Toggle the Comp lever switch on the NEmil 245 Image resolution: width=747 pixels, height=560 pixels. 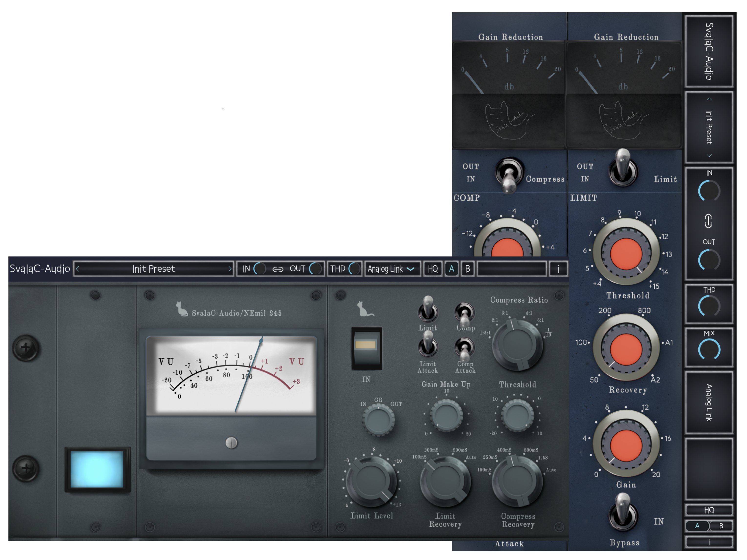point(464,315)
